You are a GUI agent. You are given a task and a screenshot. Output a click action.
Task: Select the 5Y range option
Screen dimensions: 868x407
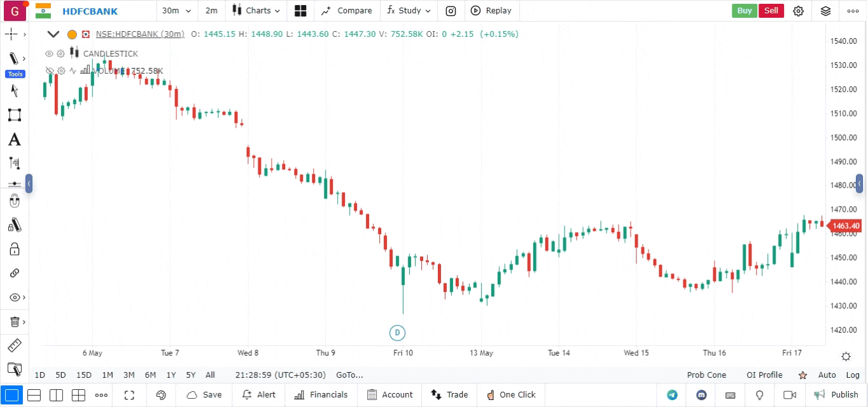(x=191, y=375)
